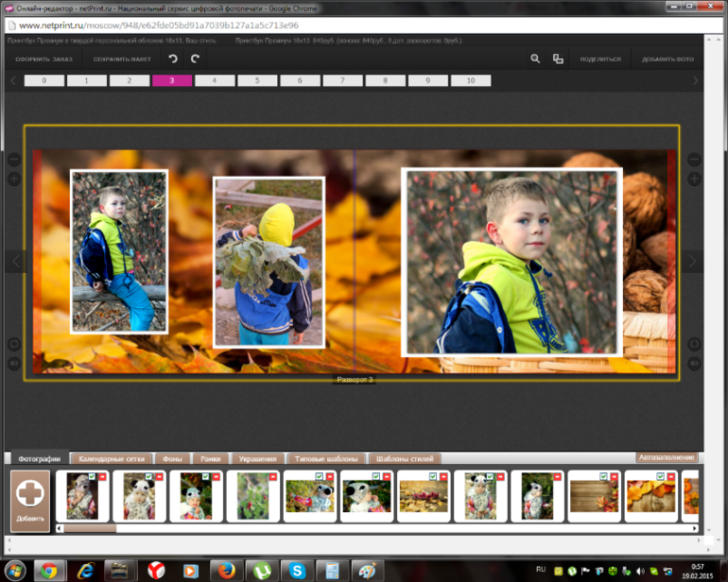Open Skype from the Windows taskbar
728x582 pixels.
point(295,570)
